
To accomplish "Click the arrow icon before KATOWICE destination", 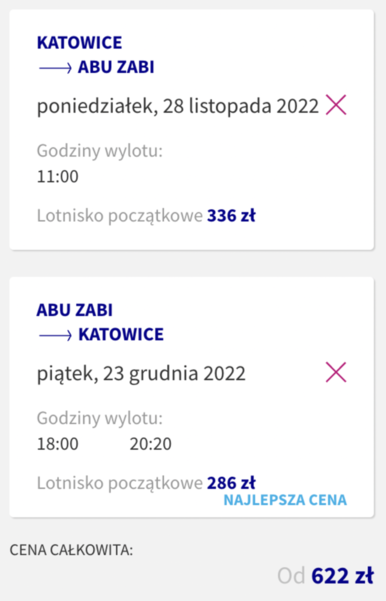I will pos(55,335).
